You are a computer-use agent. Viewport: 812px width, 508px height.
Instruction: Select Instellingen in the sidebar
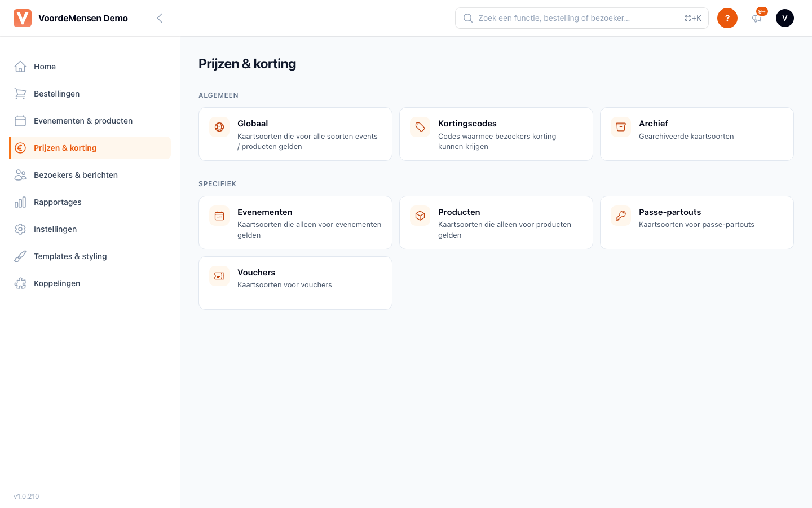[90, 229]
